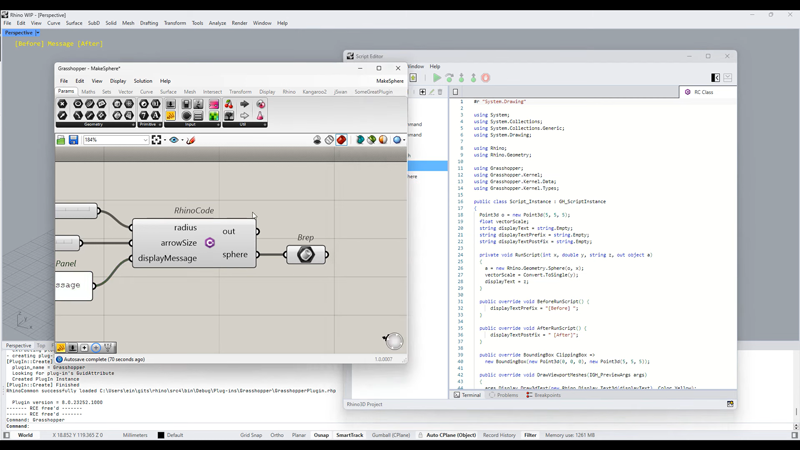
Task: Toggle SmartTrack in the status bar
Action: click(x=349, y=435)
